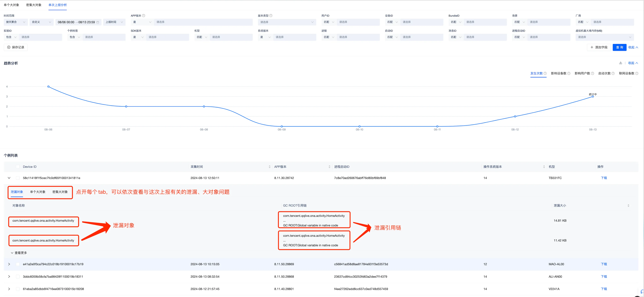Open the 单个大对象 sub-tab in the expanded row

tap(38, 192)
